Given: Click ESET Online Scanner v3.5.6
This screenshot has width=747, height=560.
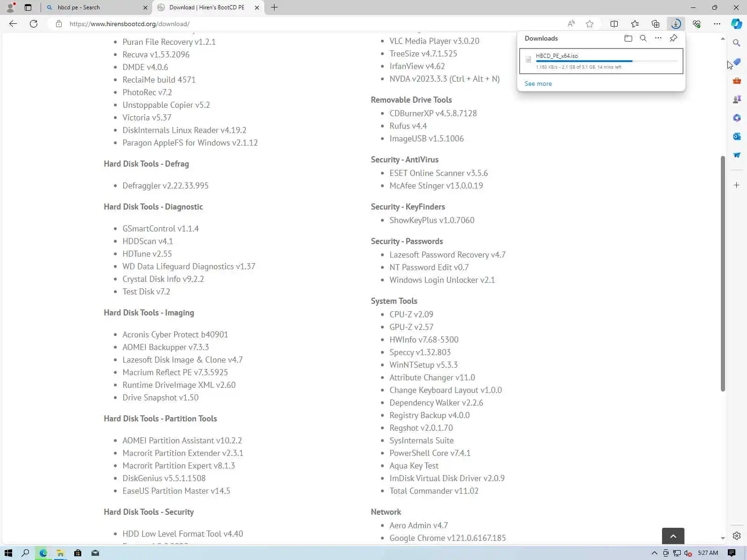Looking at the screenshot, I should 438,173.
